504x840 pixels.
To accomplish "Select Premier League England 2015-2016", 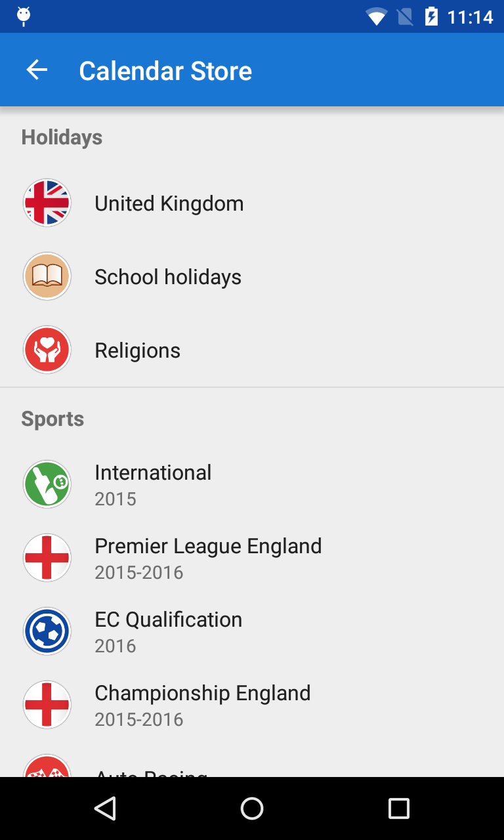I will point(208,558).
